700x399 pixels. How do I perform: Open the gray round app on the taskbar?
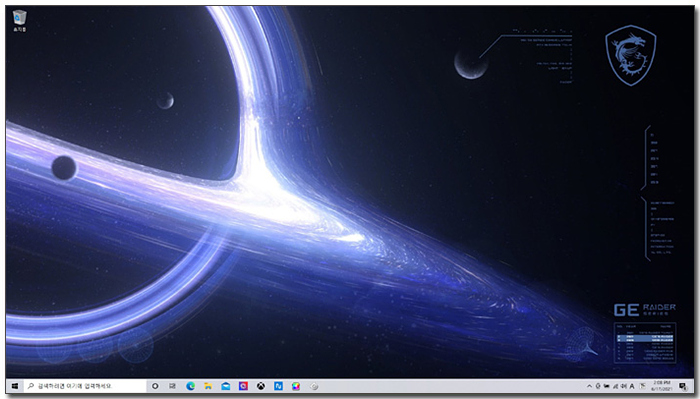coord(314,386)
